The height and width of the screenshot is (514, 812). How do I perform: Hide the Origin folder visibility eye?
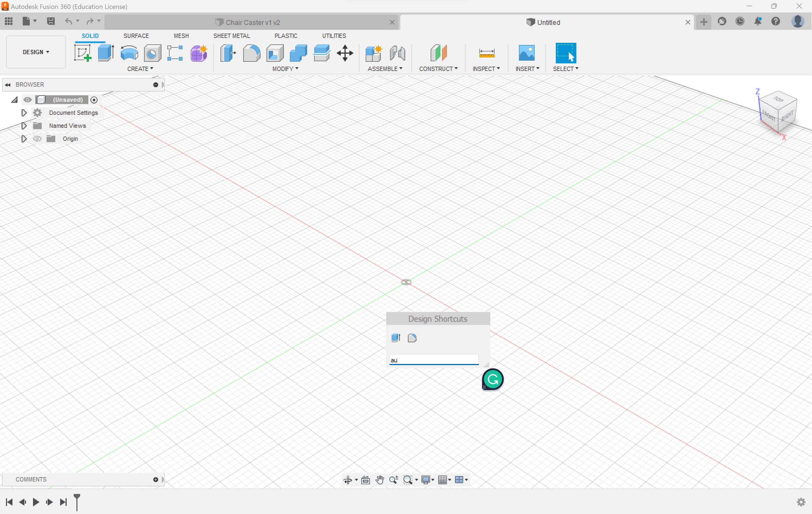(x=37, y=138)
